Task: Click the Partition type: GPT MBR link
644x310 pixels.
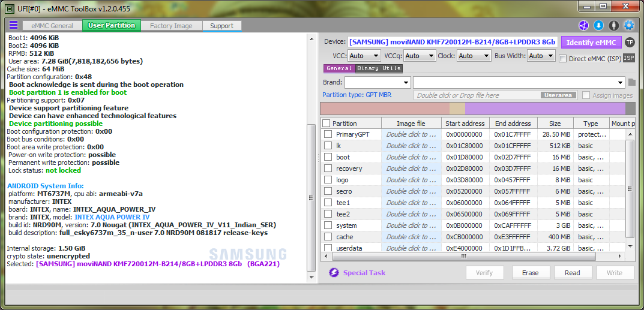Action: pos(357,95)
